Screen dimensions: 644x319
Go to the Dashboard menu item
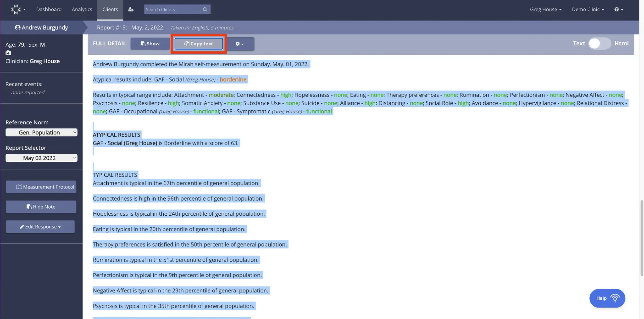pyautogui.click(x=49, y=9)
